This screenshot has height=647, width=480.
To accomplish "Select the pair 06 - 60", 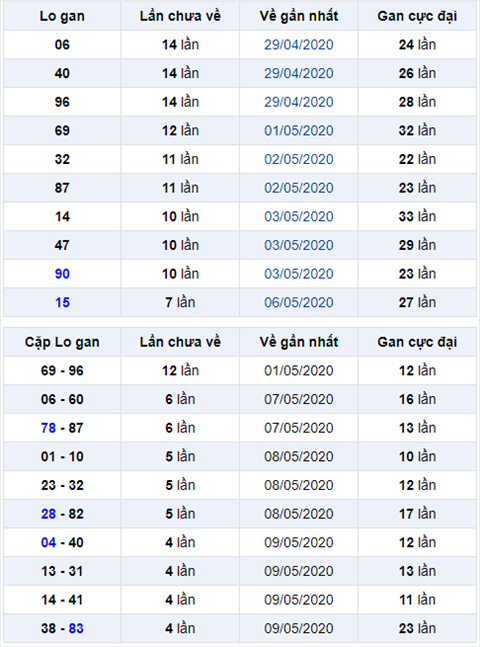I will click(x=62, y=399).
